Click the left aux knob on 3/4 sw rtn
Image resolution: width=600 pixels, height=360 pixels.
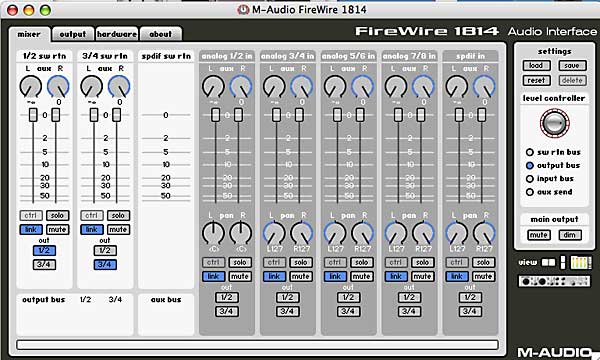[x=91, y=86]
